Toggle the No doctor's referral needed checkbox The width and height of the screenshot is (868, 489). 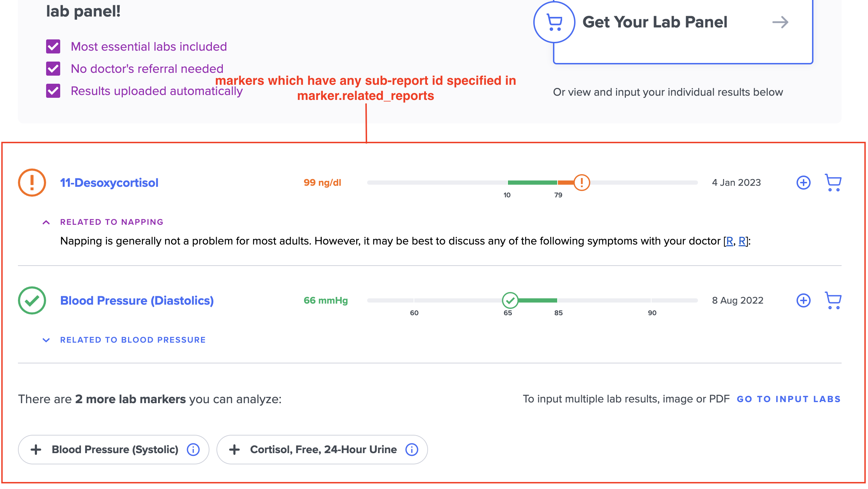(53, 69)
